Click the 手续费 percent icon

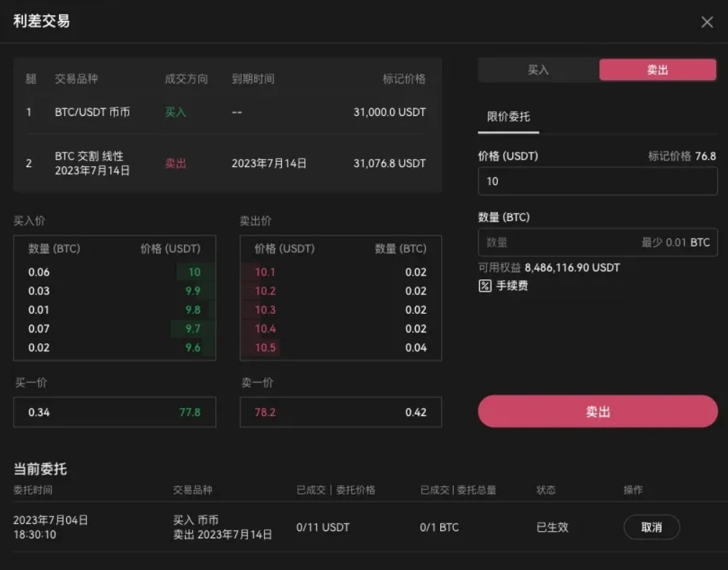coord(485,286)
